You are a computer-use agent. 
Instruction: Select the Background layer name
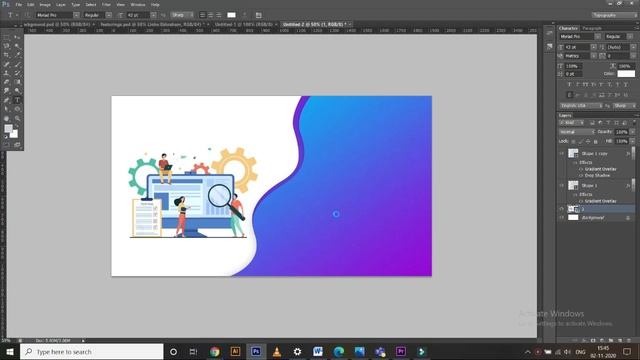[x=593, y=218]
